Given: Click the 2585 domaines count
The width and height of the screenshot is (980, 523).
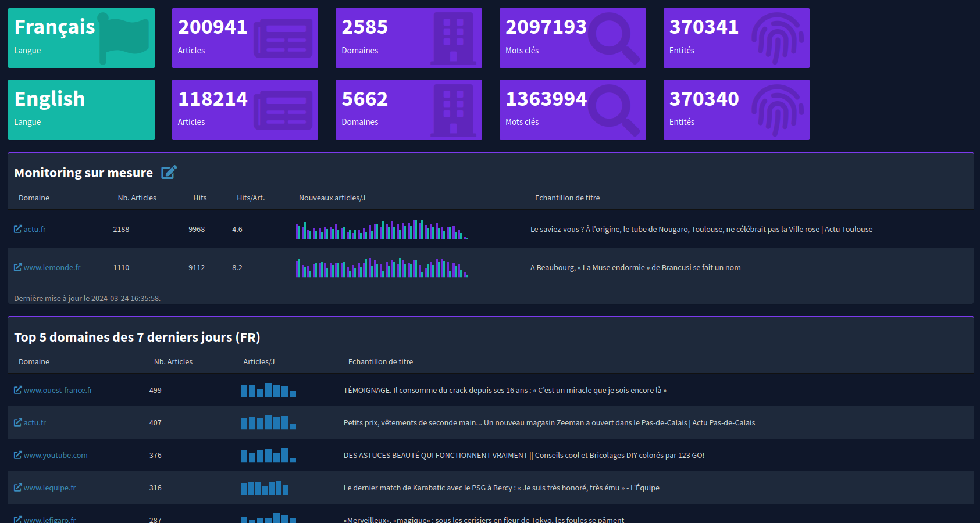Looking at the screenshot, I should point(365,27).
